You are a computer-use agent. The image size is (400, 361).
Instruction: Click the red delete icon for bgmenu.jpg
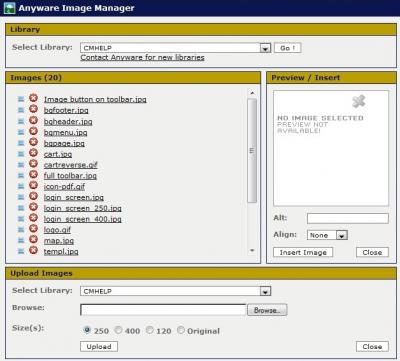(x=33, y=131)
